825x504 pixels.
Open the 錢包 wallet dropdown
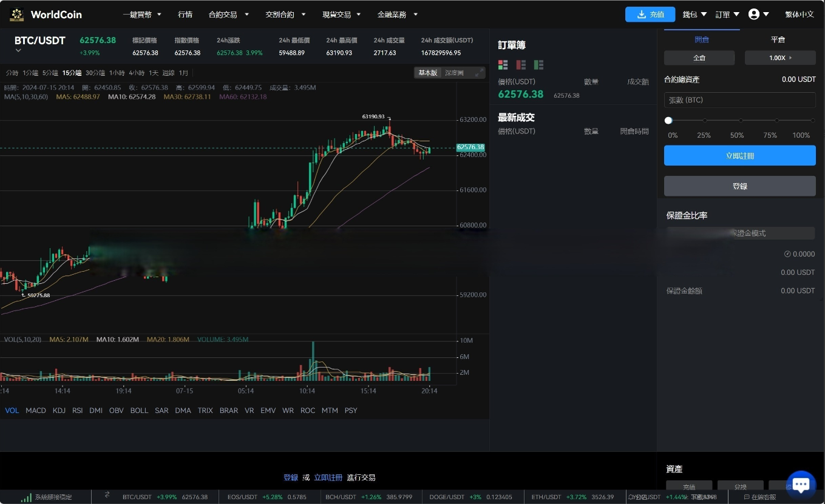(x=694, y=14)
